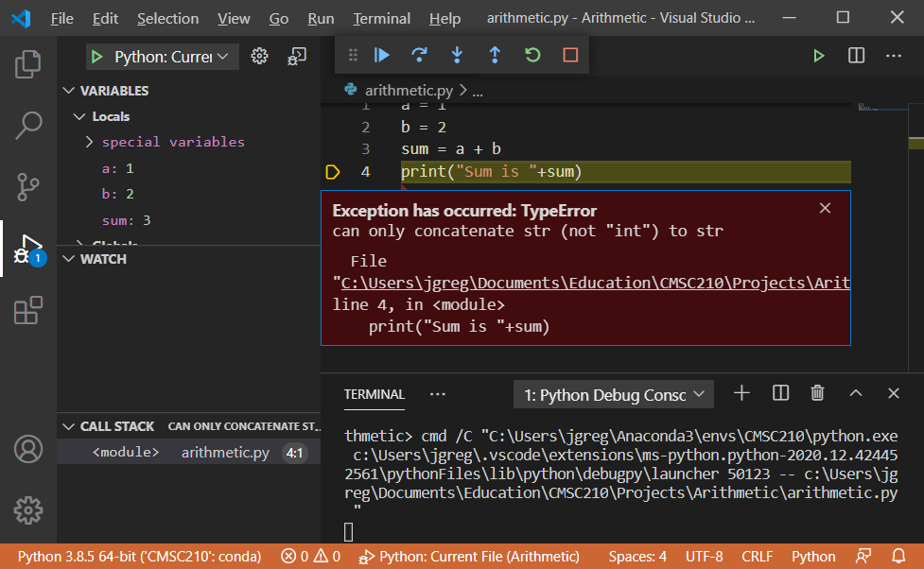Select language mode Python
The height and width of the screenshot is (569, 924).
click(813, 557)
